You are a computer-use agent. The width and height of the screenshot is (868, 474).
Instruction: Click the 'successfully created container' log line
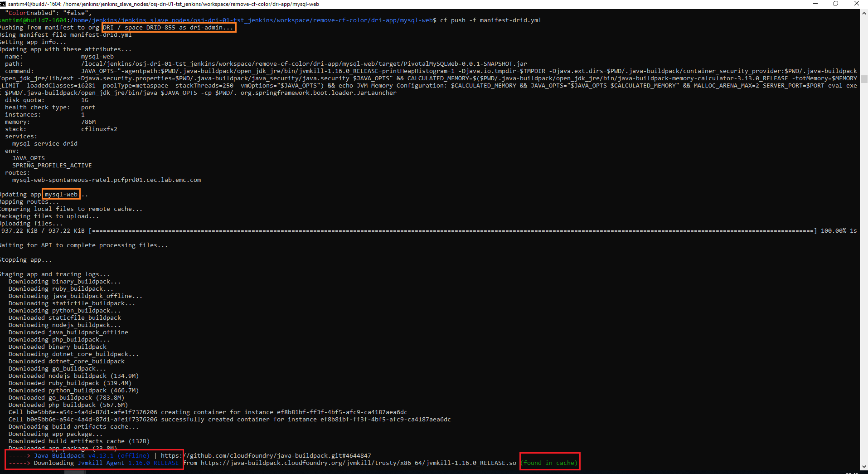click(230, 420)
